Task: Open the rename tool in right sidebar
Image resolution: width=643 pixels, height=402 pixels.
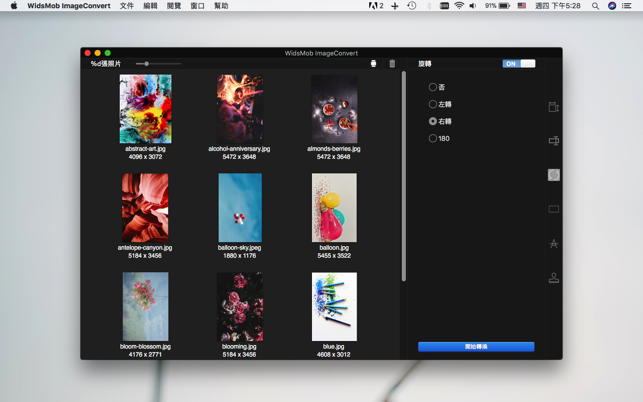Action: click(x=554, y=141)
